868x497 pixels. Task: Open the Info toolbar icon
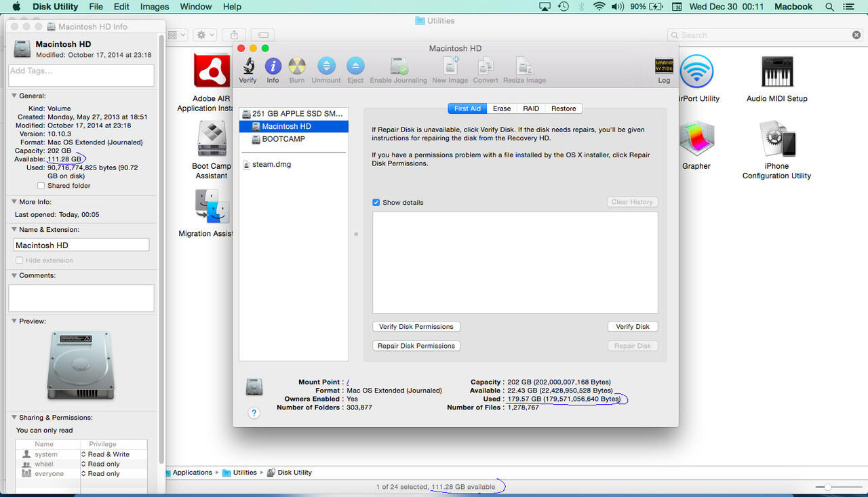(273, 66)
